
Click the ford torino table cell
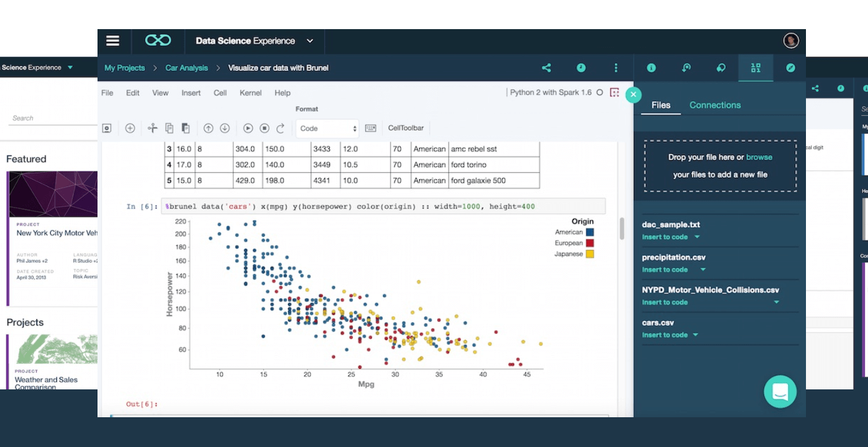[494, 165]
